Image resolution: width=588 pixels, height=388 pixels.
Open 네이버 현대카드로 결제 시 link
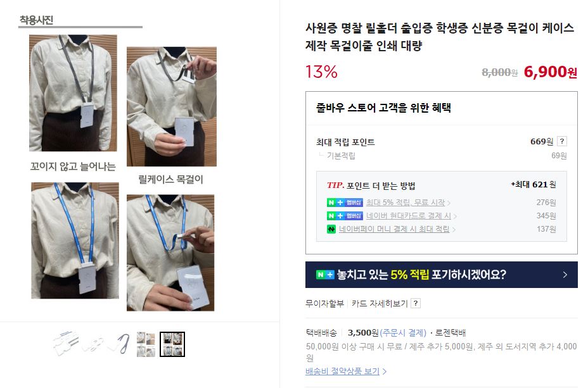pos(409,216)
